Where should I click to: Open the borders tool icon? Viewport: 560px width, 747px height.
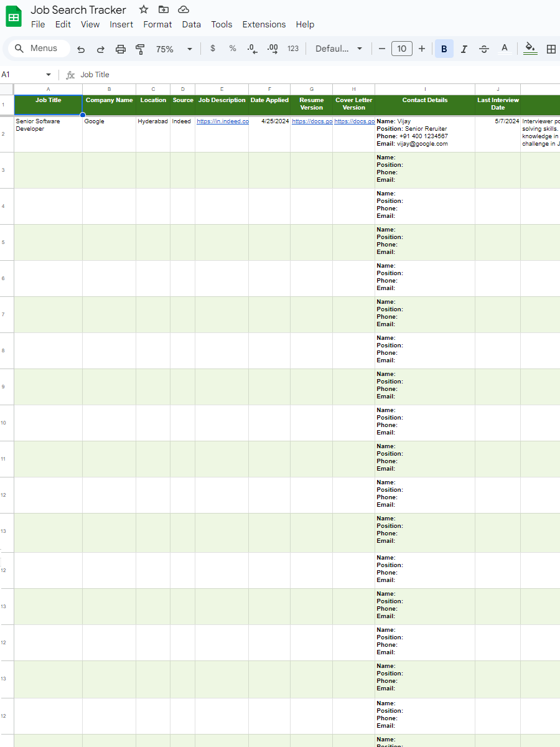[551, 49]
